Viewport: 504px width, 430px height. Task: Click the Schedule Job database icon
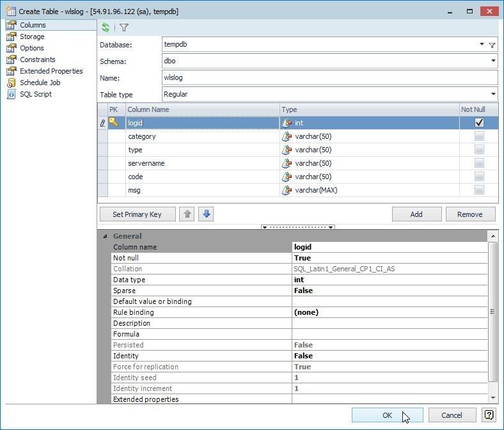tap(12, 83)
